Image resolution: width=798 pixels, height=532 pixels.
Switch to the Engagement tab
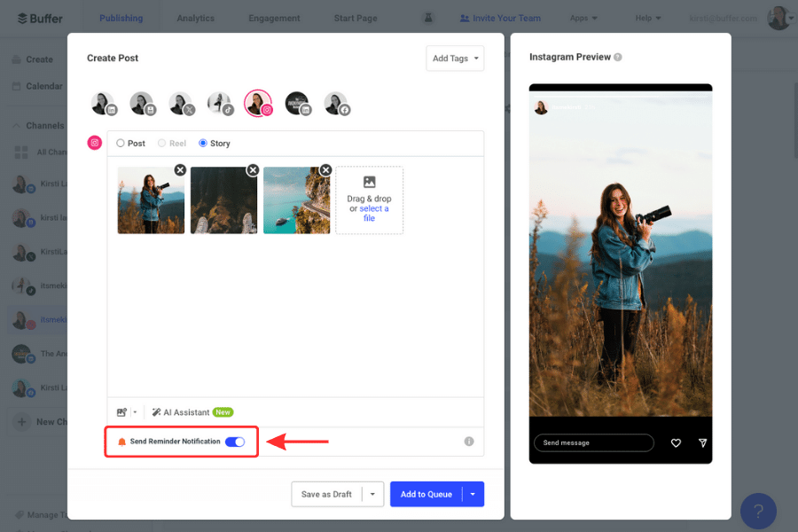(274, 19)
